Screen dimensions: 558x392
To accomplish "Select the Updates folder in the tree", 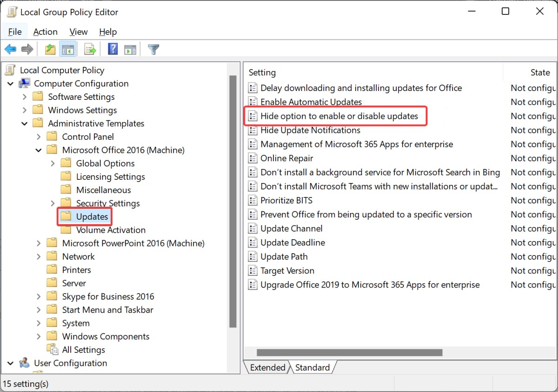I will click(x=92, y=217).
